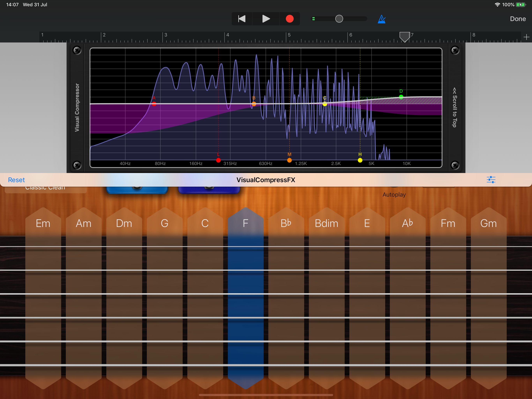Click the Done button
The width and height of the screenshot is (532, 399).
[x=518, y=19]
